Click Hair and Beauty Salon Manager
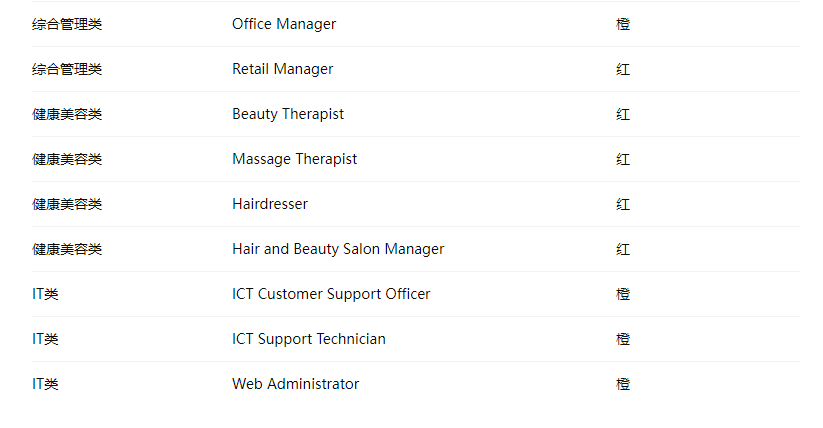The height and width of the screenshot is (428, 823). click(x=338, y=249)
